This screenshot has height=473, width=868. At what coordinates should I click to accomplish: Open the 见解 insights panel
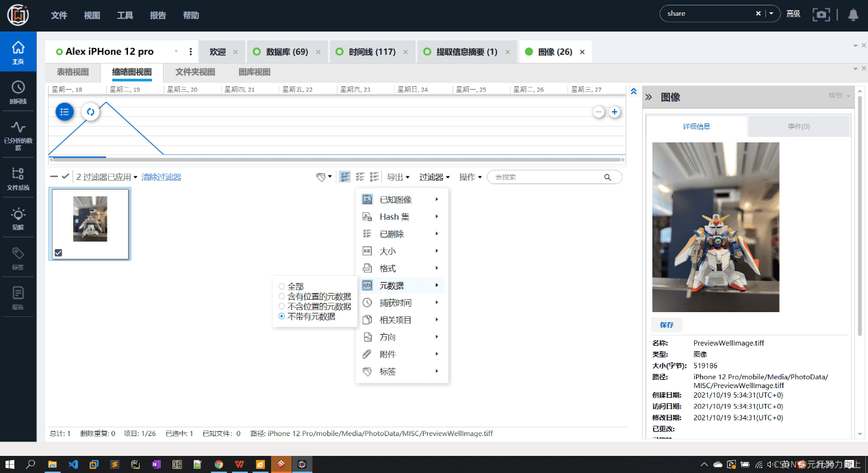[x=18, y=218]
